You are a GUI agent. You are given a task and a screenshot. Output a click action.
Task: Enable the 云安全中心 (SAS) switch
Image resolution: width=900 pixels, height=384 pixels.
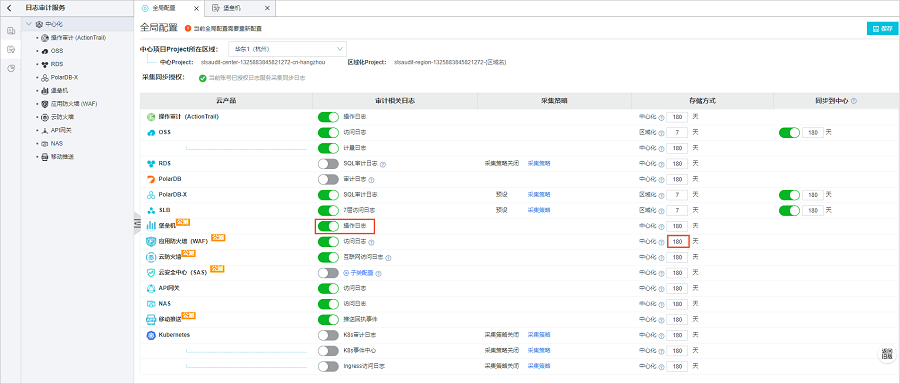pyautogui.click(x=328, y=273)
